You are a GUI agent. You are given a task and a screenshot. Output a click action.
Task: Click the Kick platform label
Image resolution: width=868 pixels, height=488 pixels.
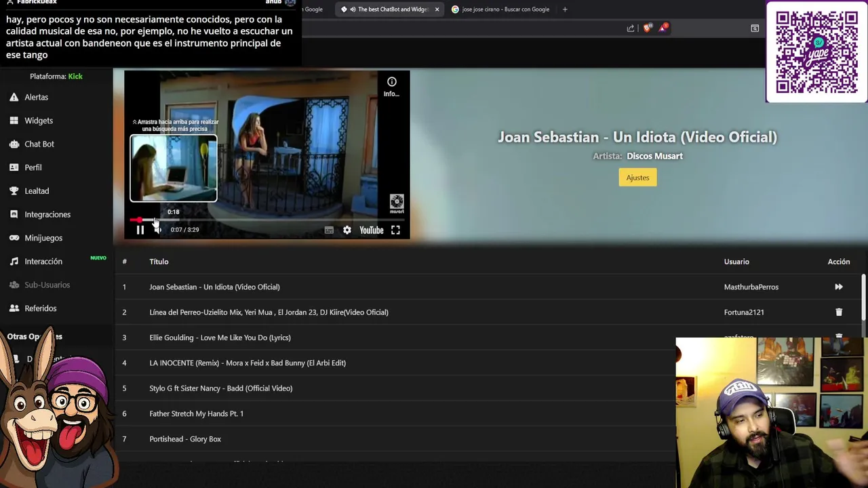click(x=75, y=77)
